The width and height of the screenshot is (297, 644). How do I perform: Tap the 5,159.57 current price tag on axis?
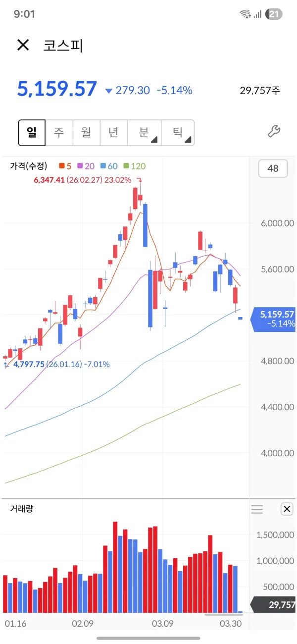point(274,319)
